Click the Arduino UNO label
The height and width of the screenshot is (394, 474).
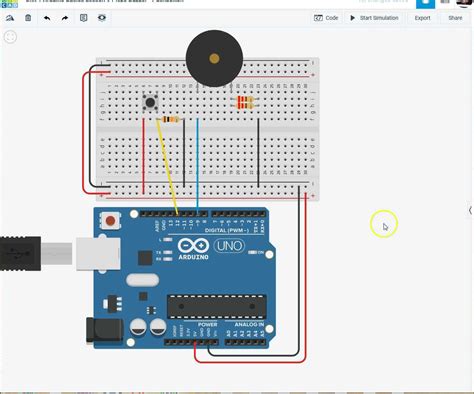tap(229, 246)
